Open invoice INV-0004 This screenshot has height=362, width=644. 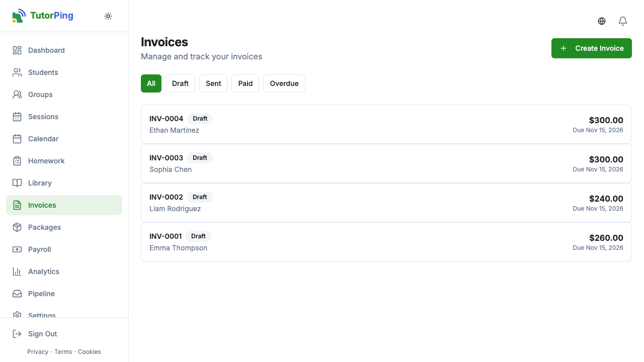click(386, 124)
